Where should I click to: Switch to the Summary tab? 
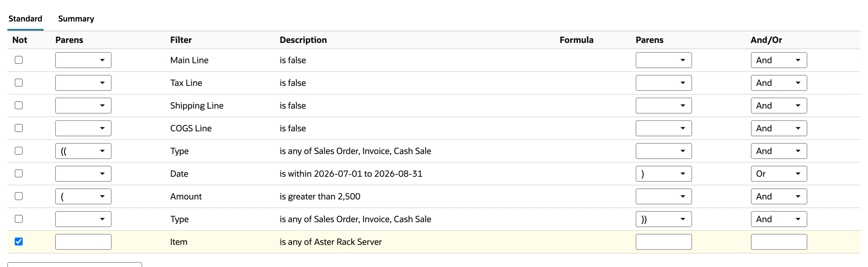coord(76,18)
